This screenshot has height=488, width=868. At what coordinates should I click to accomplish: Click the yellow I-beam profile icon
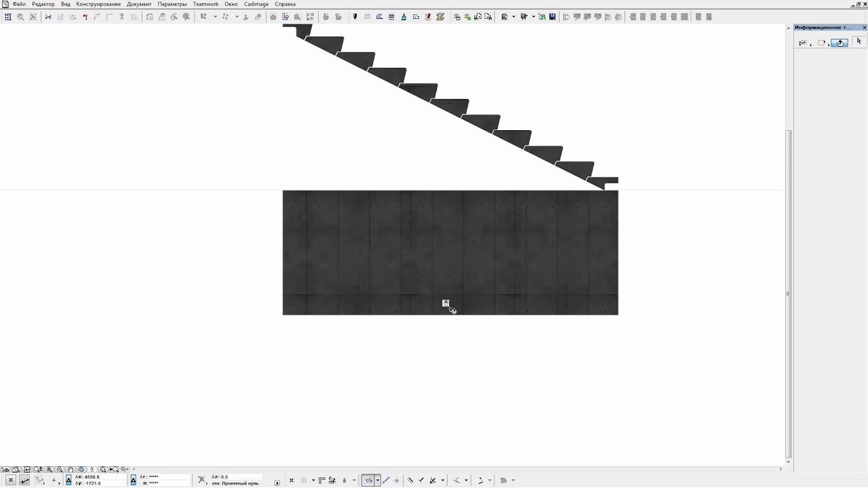pyautogui.click(x=440, y=17)
